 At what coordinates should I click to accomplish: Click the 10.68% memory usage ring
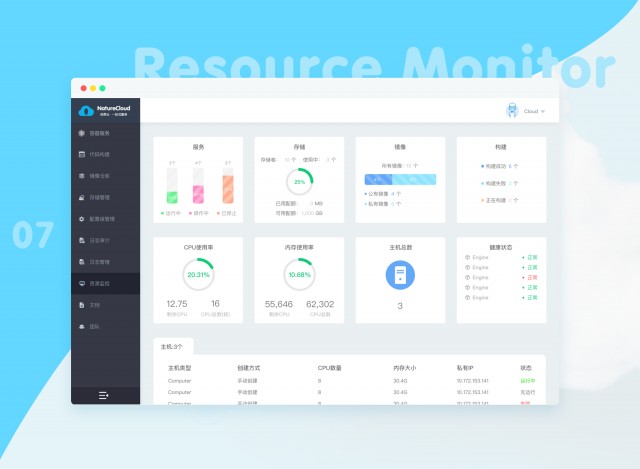tap(299, 274)
